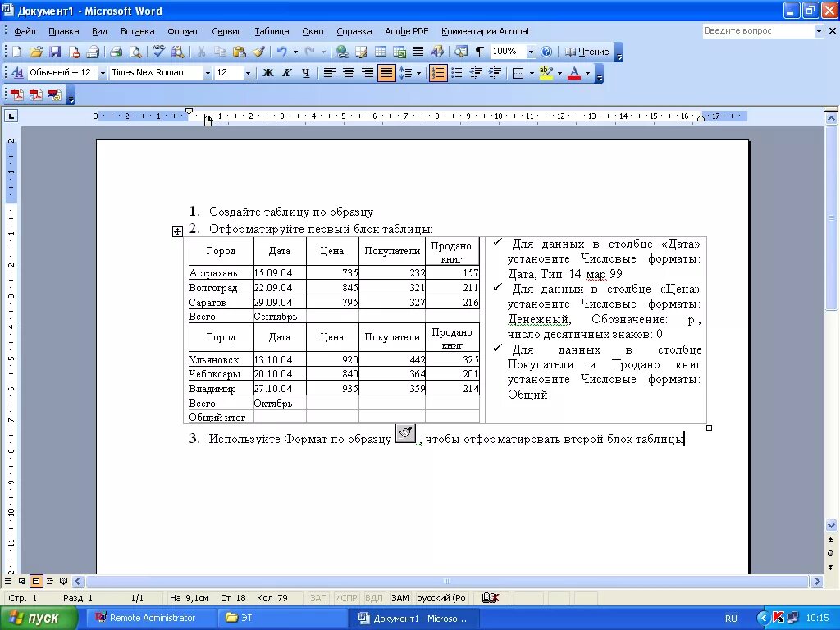840x630 pixels.
Task: Show the Drawing toolbar icon
Action: 437,52
